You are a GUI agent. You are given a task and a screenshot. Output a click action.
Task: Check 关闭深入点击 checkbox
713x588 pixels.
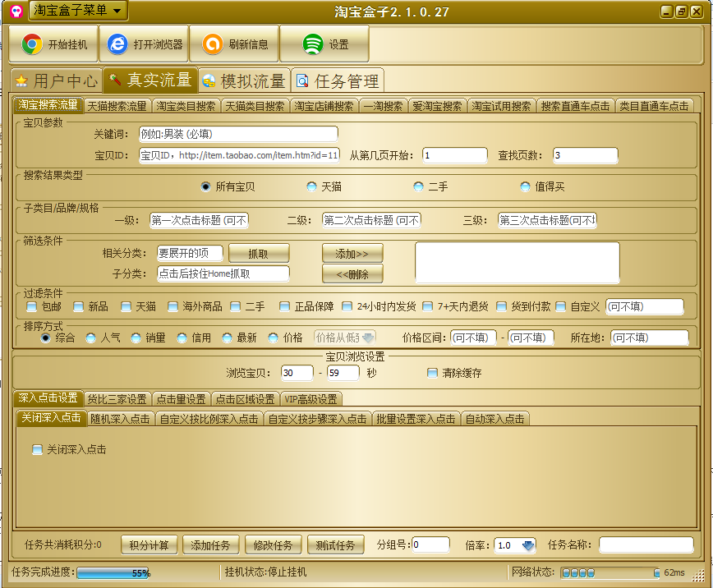[37, 450]
